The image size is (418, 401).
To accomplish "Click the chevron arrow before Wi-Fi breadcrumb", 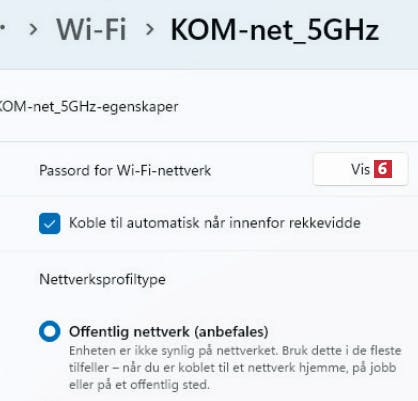I will tap(33, 30).
